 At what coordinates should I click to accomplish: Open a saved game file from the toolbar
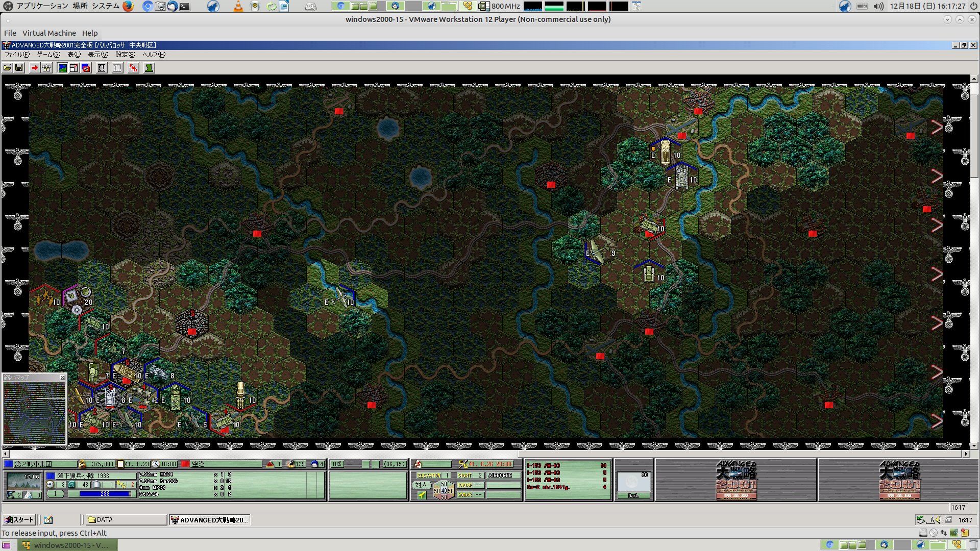8,68
